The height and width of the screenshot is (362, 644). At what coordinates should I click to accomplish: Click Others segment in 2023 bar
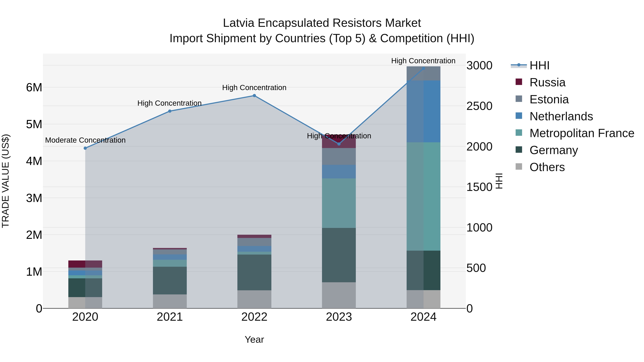(x=339, y=295)
